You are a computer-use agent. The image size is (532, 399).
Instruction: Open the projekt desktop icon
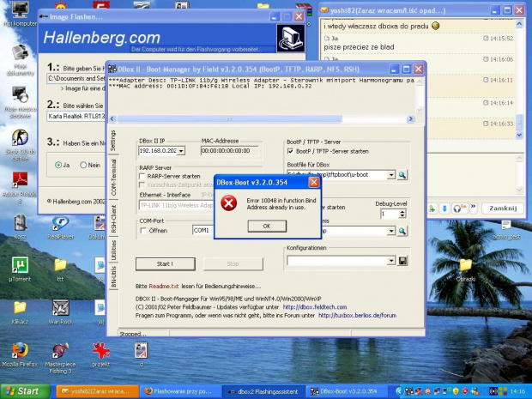[x=100, y=354]
